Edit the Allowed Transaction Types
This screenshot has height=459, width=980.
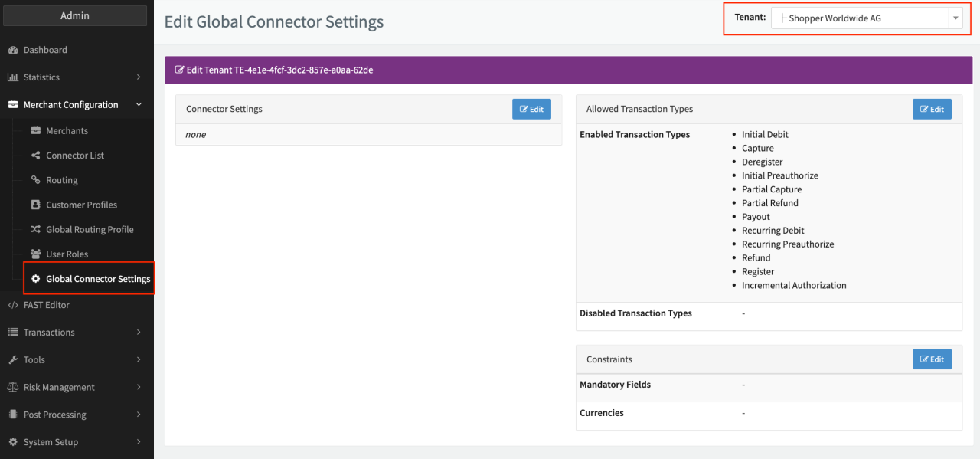[x=932, y=110]
